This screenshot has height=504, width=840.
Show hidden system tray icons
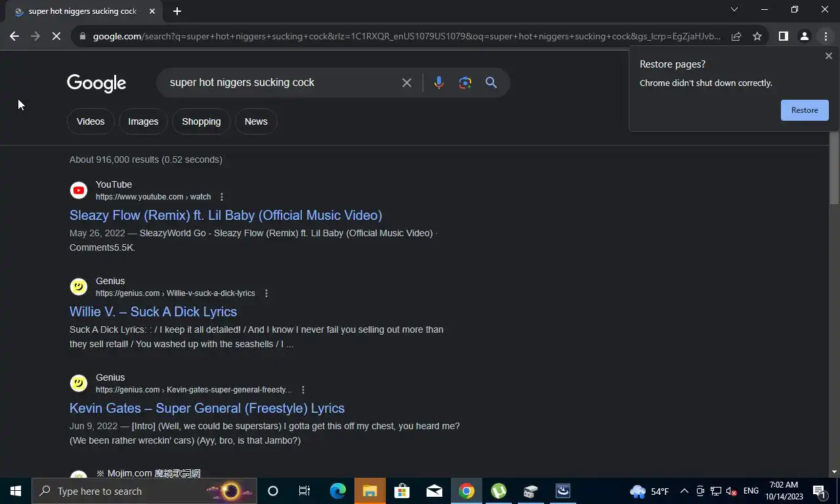pos(684,491)
